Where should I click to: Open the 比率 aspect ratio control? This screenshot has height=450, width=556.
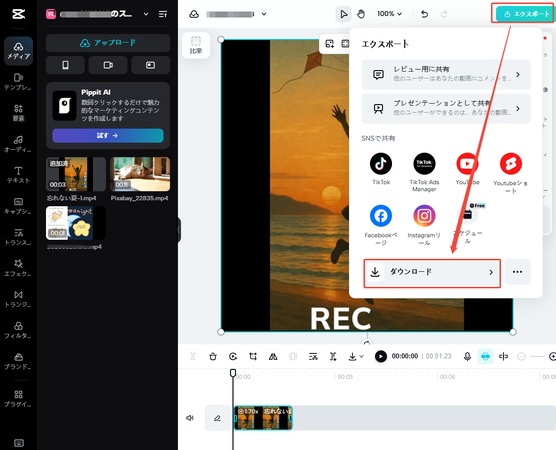196,45
